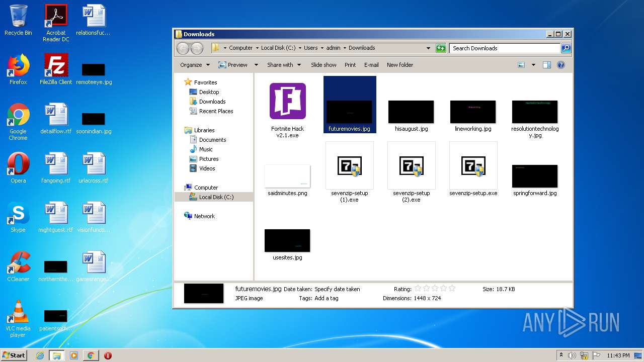The width and height of the screenshot is (644, 362).
Task: Toggle the preview pane icon
Action: (547, 65)
